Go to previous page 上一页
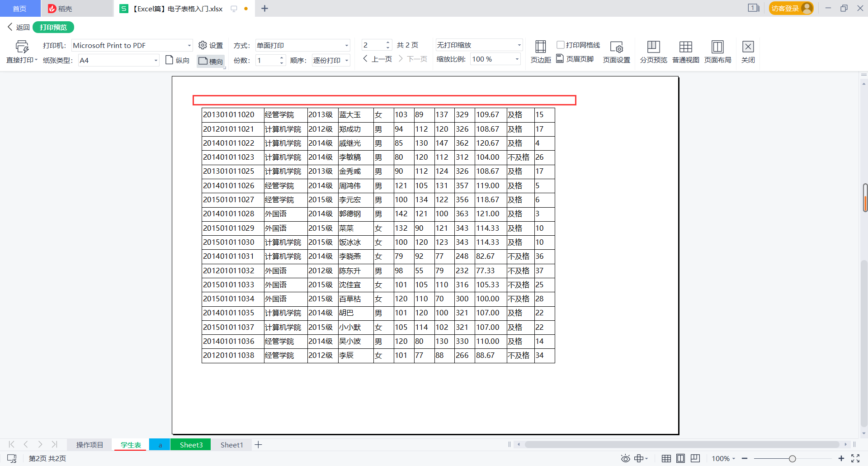 pos(377,59)
